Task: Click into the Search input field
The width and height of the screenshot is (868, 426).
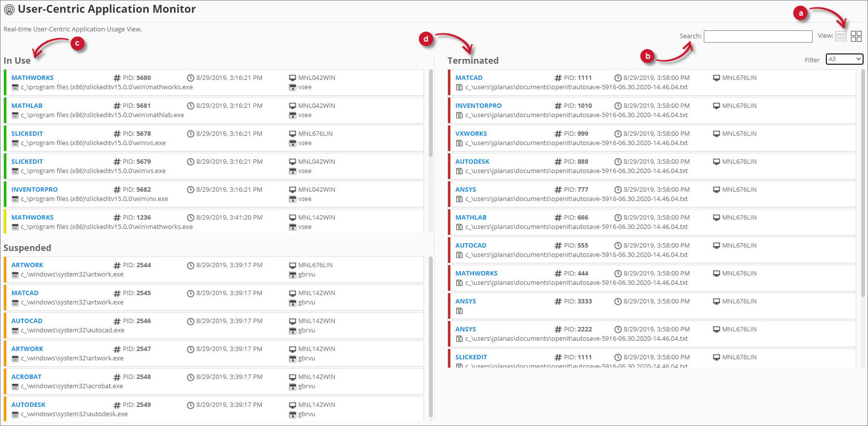Action: click(x=758, y=36)
